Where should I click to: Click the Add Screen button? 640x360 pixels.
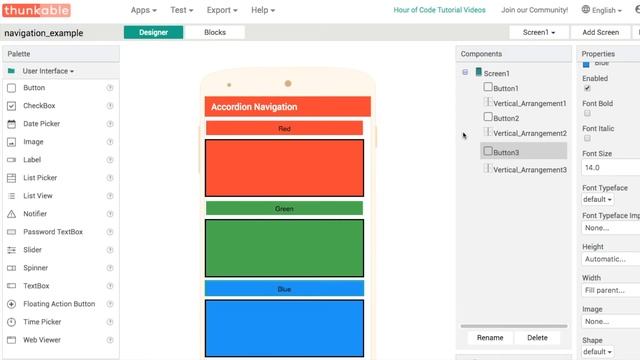tap(600, 32)
